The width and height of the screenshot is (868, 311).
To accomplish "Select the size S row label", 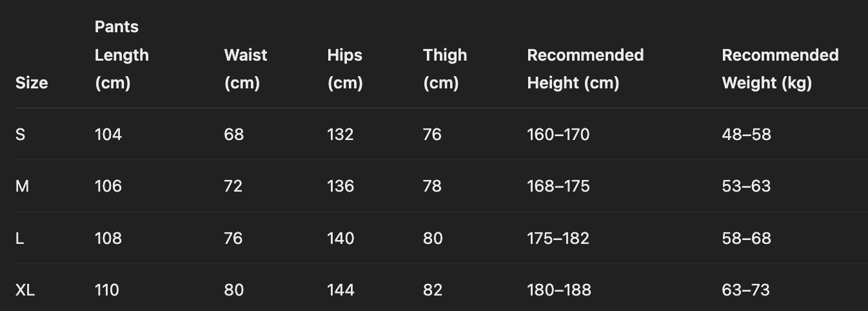I will [21, 135].
